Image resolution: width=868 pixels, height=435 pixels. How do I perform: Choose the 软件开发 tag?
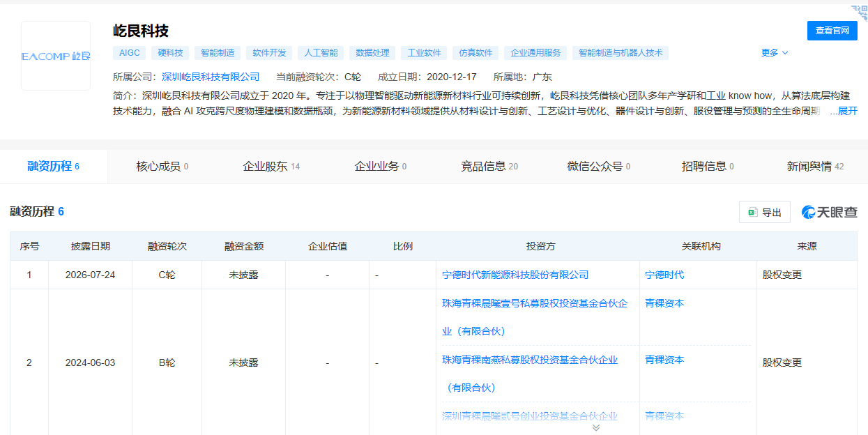[x=270, y=53]
